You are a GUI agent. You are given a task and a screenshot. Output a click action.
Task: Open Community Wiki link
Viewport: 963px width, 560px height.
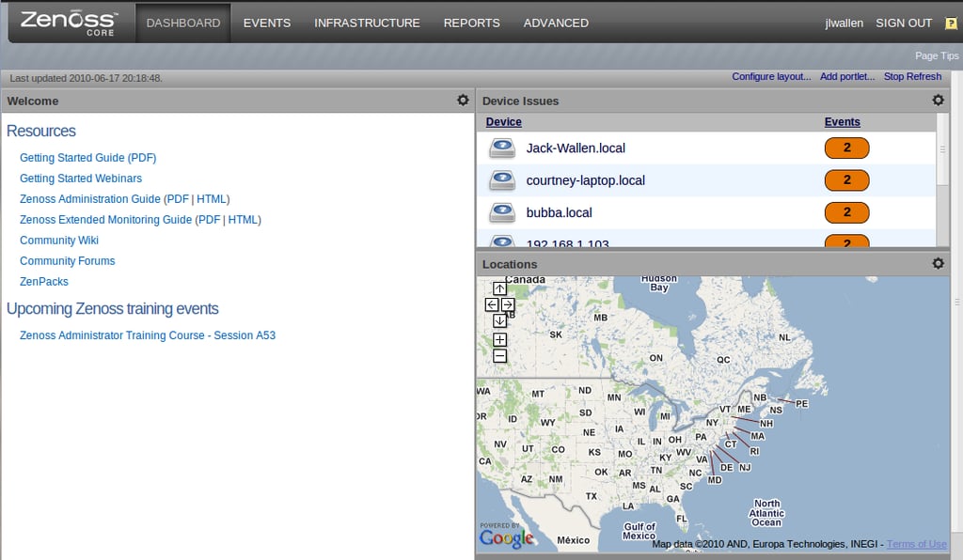pos(59,241)
